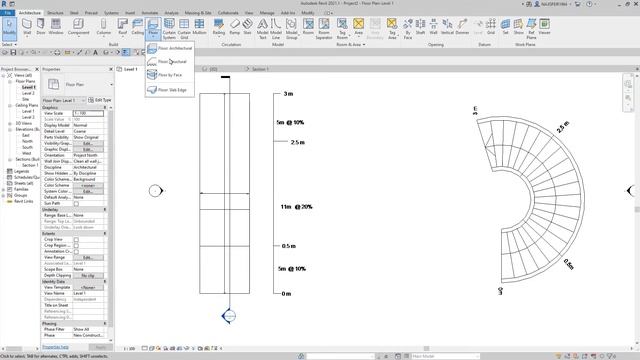Click the 1:100 view scale in view control bar

coord(129,349)
